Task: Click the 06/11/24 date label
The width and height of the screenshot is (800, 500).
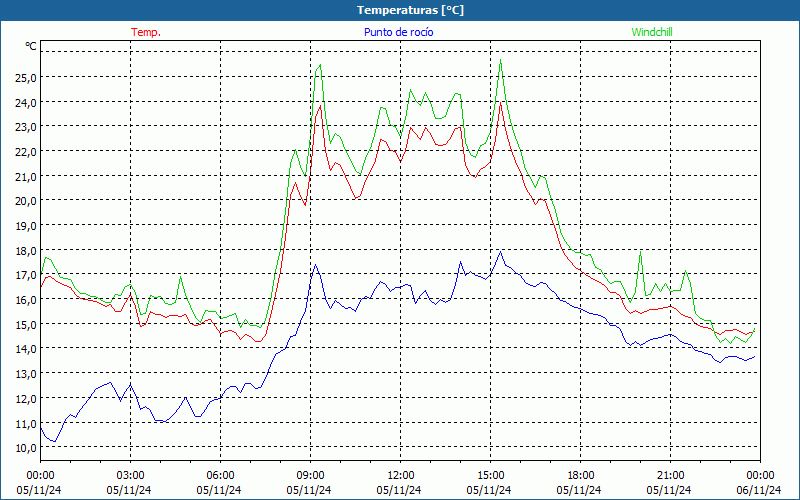Action: [x=760, y=490]
